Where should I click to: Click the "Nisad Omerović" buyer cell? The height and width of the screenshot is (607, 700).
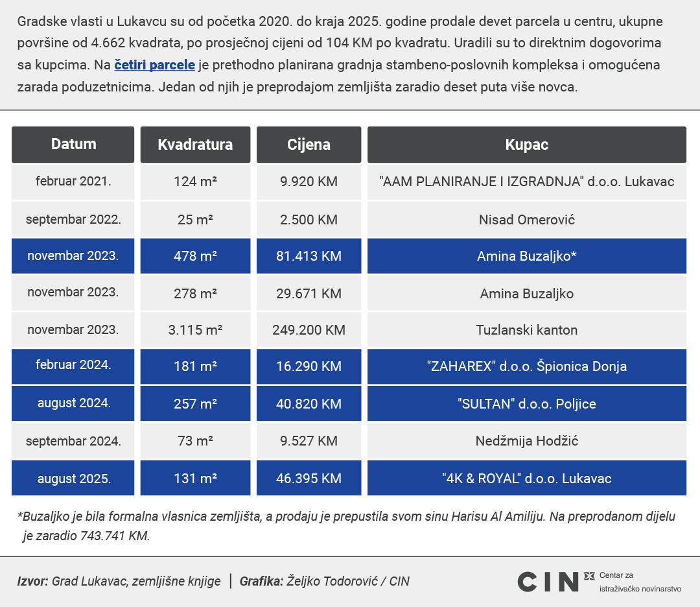tap(526, 219)
